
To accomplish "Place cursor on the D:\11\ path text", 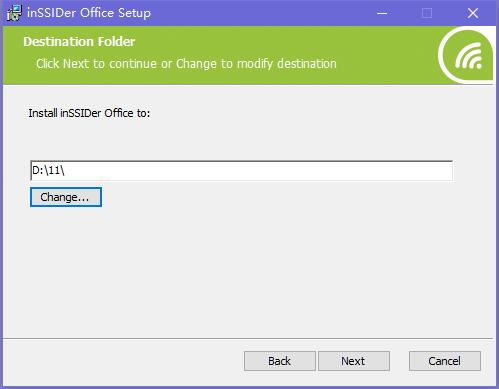I will coord(48,171).
